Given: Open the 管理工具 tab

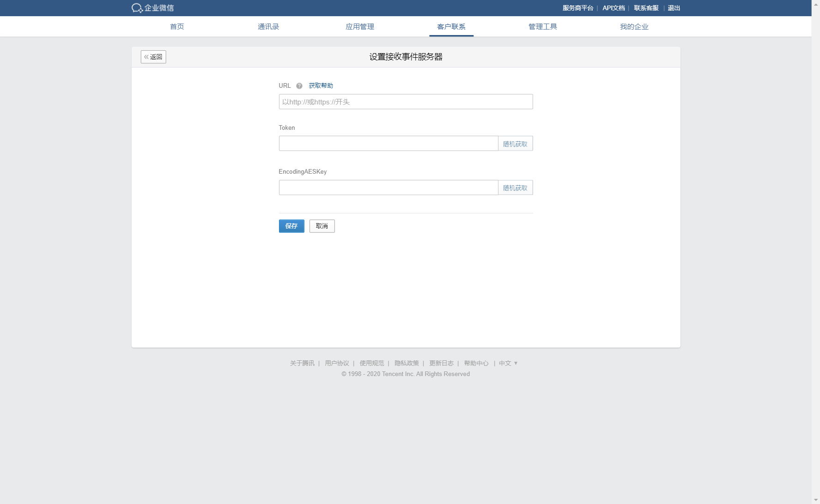Looking at the screenshot, I should point(543,27).
